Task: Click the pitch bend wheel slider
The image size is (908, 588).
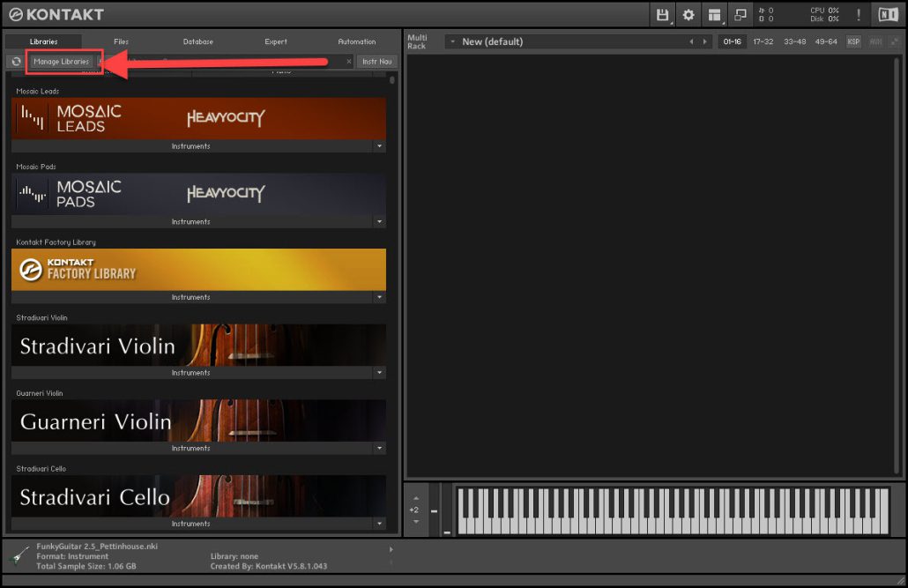Action: [435, 510]
